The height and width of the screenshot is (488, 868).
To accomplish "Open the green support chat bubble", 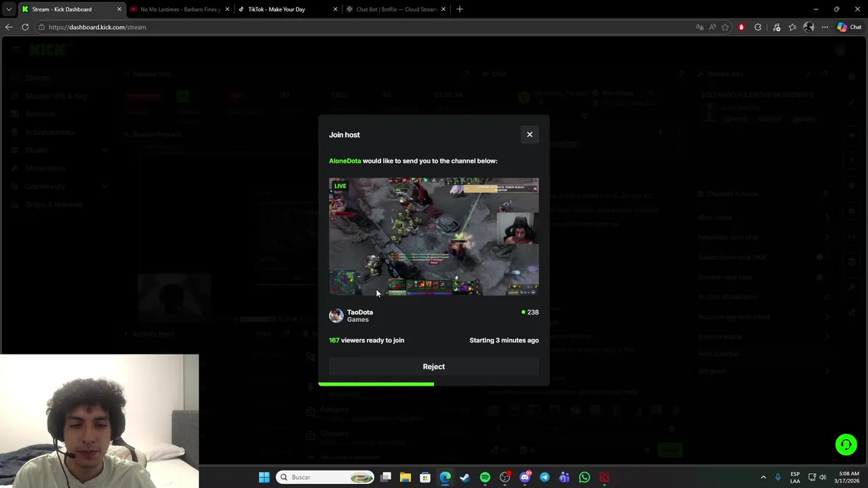I will (x=846, y=445).
